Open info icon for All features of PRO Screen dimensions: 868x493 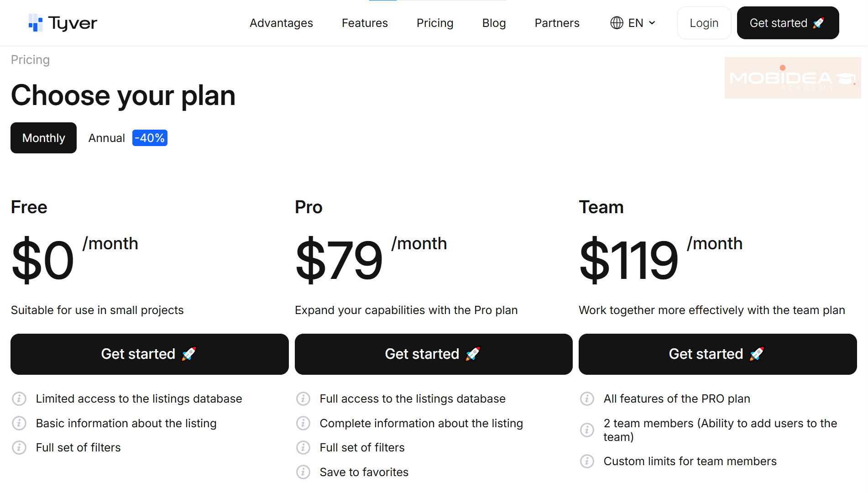point(587,399)
